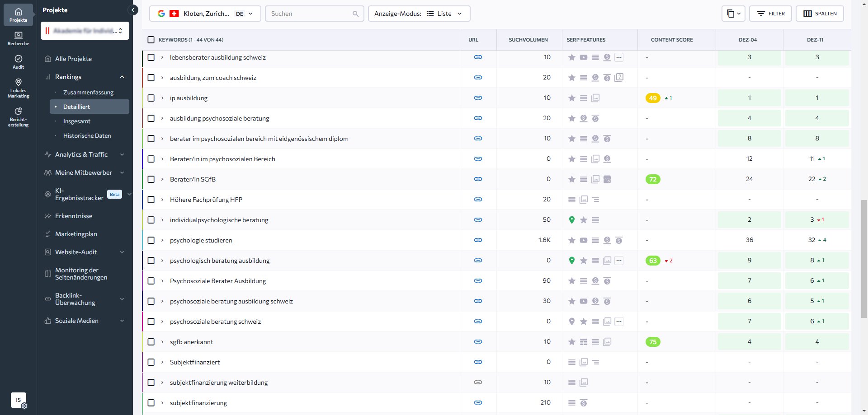The image size is (868, 415).
Task: Click more SERP features for psychosoziale beratung schweiz
Action: (x=619, y=322)
